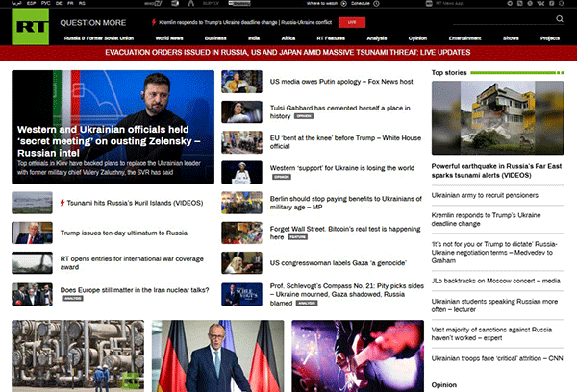This screenshot has width=577, height=392.
Task: Read RT opens entries for war coverage award
Action: tap(132, 263)
